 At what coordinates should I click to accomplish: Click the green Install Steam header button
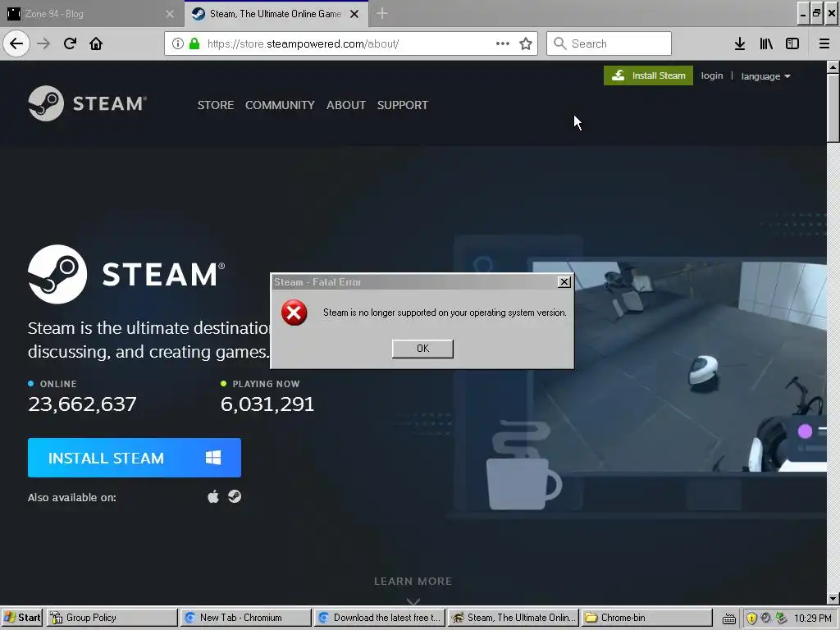tap(648, 75)
